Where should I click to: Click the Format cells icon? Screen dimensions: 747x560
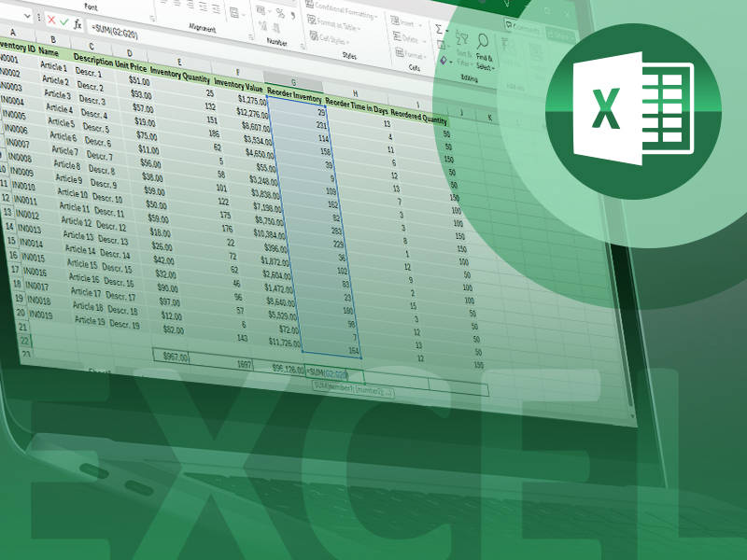point(400,52)
